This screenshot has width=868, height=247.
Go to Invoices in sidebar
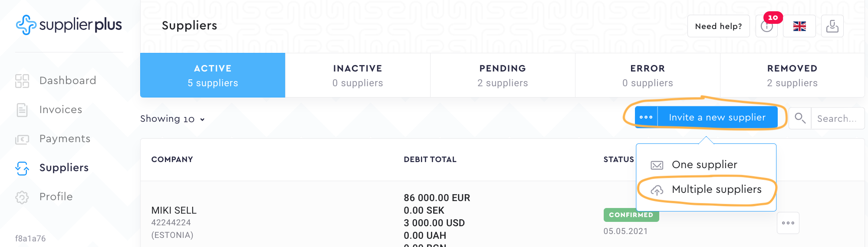coord(60,110)
